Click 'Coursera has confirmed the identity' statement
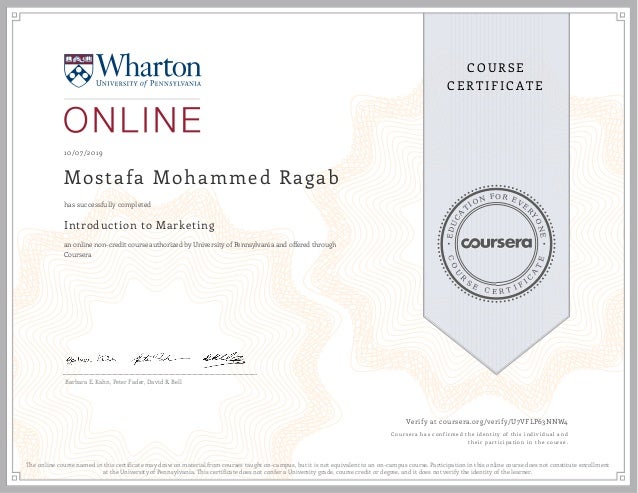638x493 pixels. click(x=479, y=438)
